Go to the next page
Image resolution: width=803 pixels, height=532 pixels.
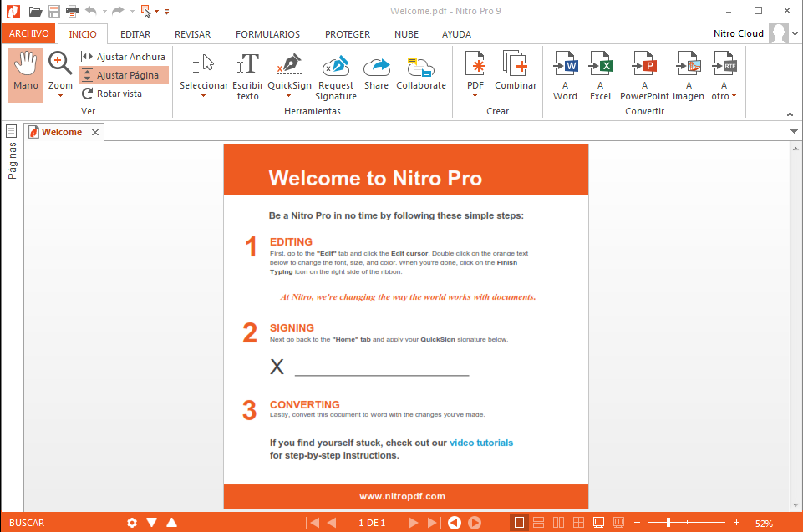coord(414,523)
